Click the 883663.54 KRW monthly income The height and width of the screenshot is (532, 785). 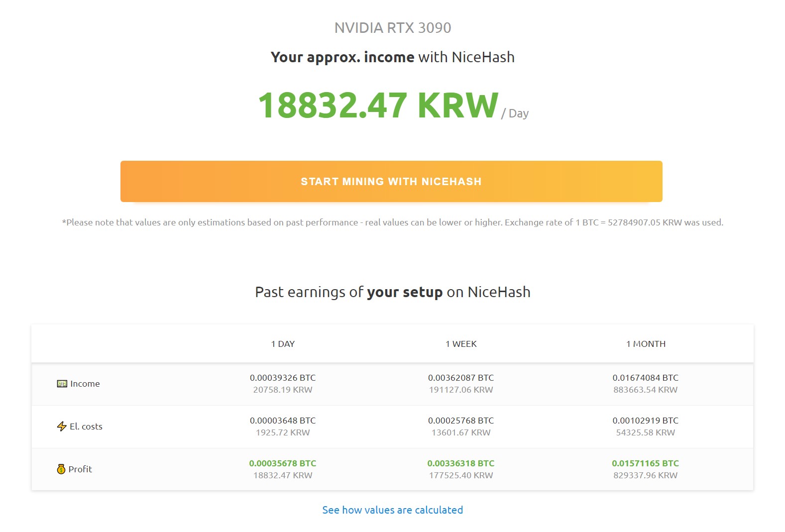pyautogui.click(x=646, y=390)
